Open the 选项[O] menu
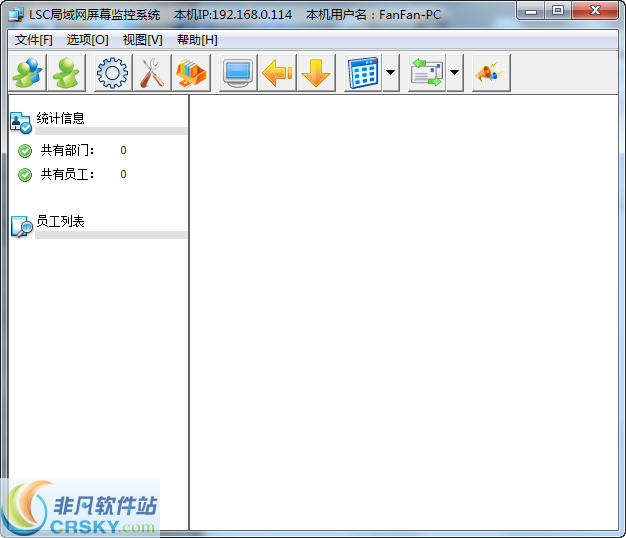This screenshot has height=538, width=626. (87, 40)
